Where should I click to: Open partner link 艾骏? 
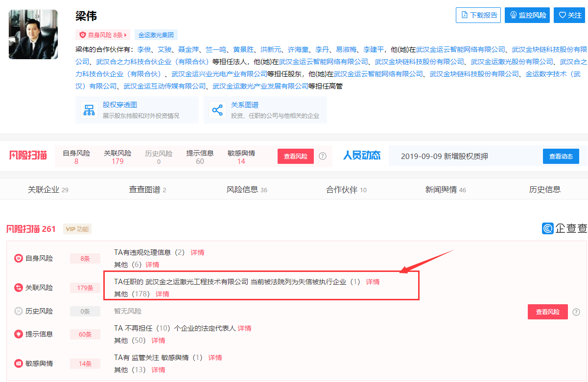click(165, 50)
